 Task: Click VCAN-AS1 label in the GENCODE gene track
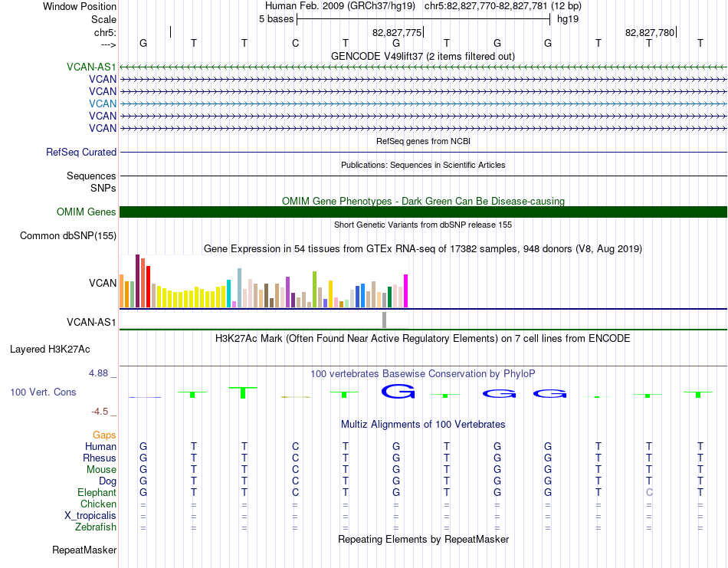point(91,67)
